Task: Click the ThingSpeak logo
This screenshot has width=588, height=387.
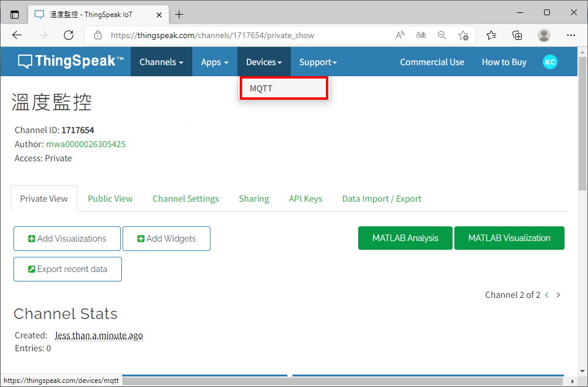Action: pyautogui.click(x=70, y=61)
